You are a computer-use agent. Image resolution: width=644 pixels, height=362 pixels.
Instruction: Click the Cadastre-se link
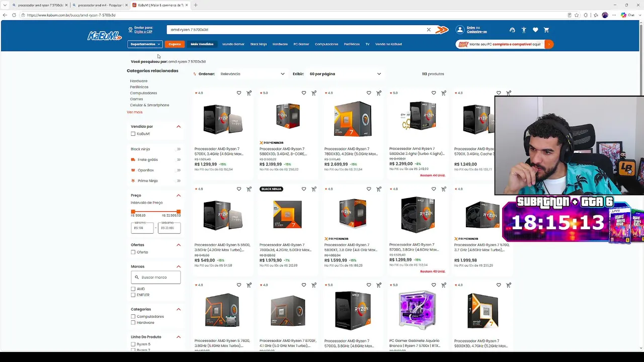[x=476, y=32]
